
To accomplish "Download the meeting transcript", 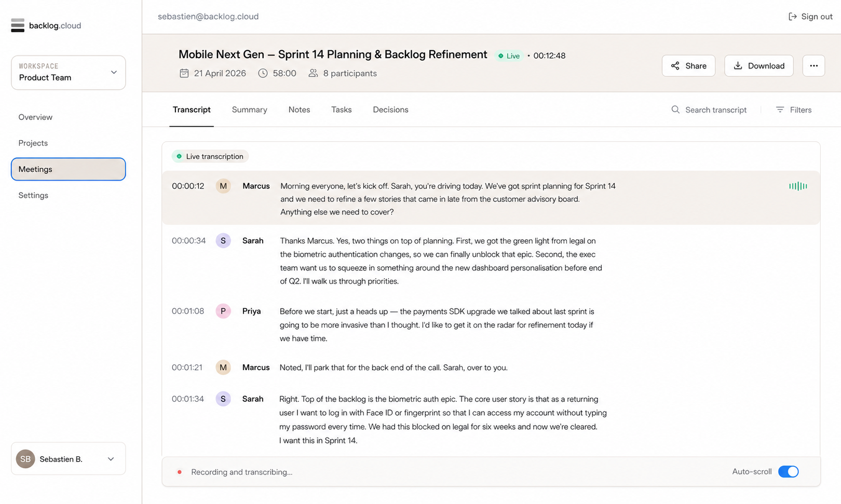I will (759, 66).
